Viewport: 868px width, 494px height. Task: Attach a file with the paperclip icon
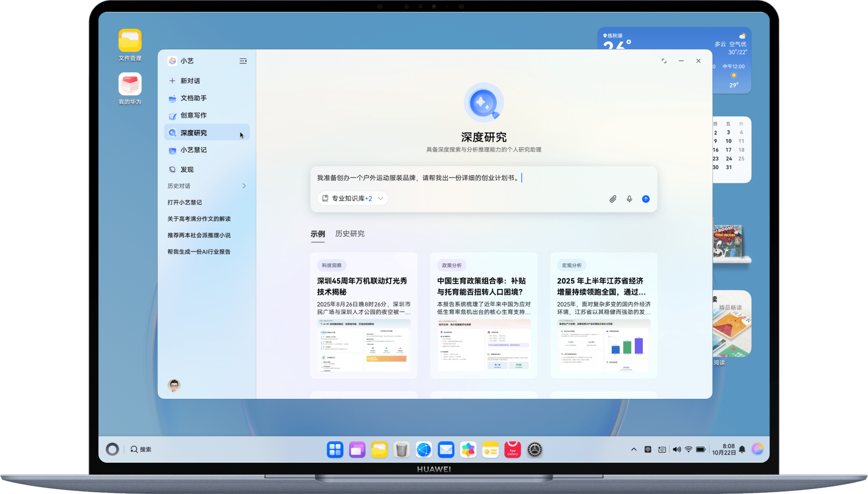point(613,199)
